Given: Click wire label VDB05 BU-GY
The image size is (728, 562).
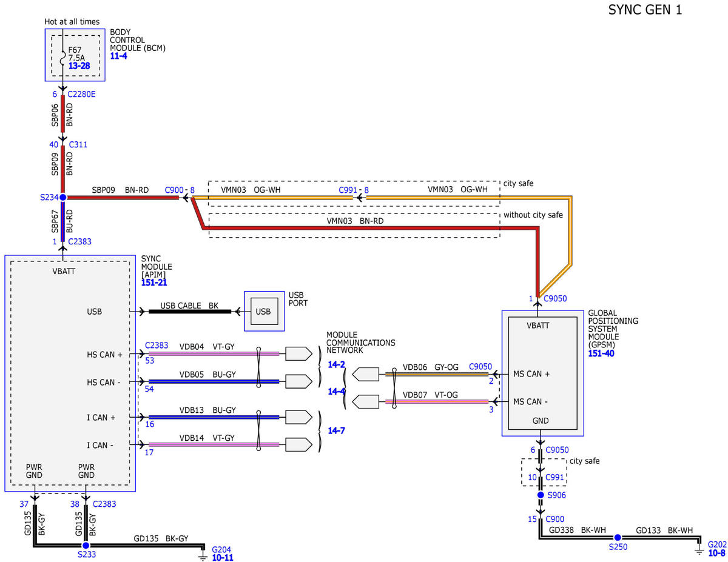Looking at the screenshot, I should [x=207, y=375].
